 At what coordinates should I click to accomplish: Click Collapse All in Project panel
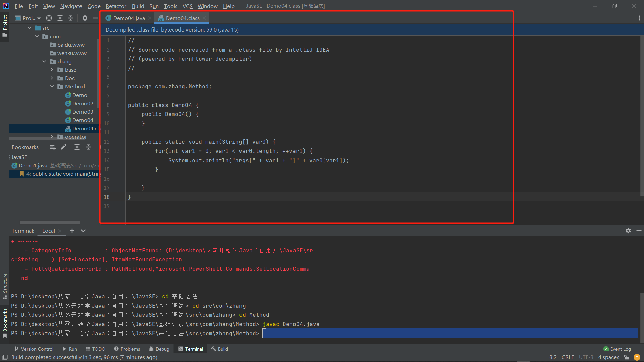(71, 18)
